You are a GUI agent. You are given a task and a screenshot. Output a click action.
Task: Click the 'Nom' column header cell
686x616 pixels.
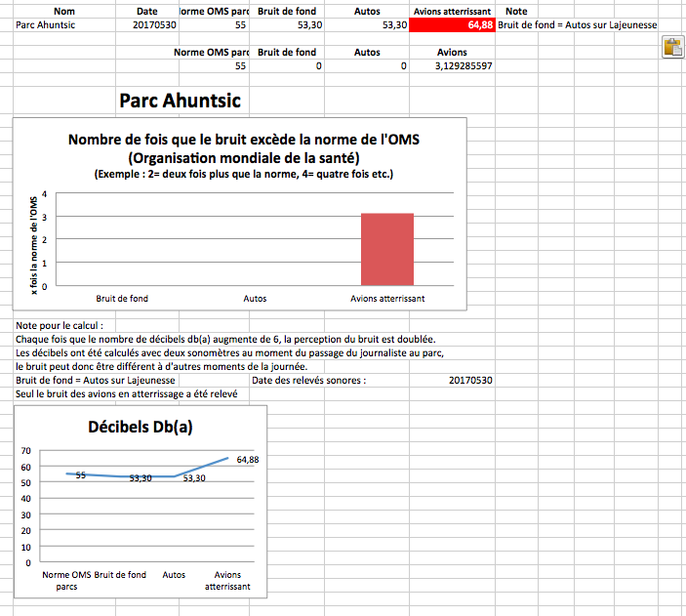coord(64,11)
